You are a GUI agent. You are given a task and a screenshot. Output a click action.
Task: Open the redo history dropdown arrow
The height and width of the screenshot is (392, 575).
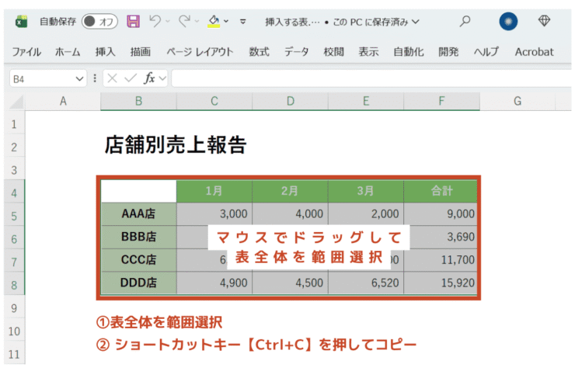197,21
